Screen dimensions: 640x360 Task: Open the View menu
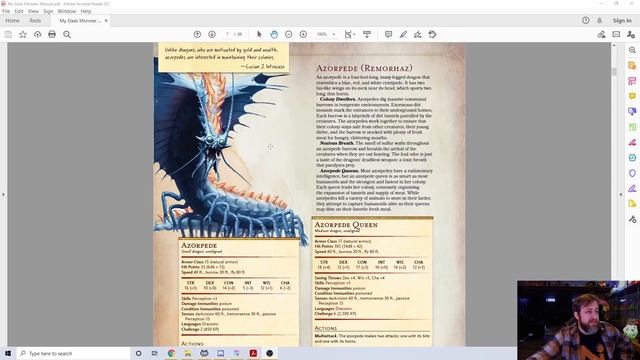click(x=33, y=11)
